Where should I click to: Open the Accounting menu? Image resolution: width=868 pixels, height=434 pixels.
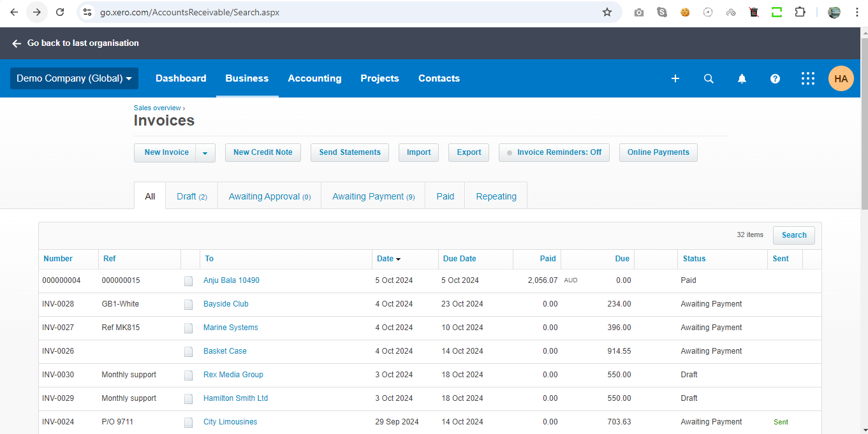tap(314, 78)
